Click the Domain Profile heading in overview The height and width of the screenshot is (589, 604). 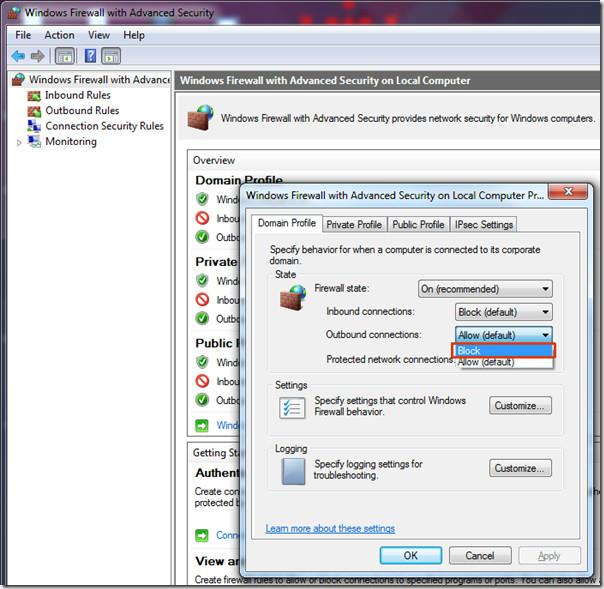tap(239, 180)
